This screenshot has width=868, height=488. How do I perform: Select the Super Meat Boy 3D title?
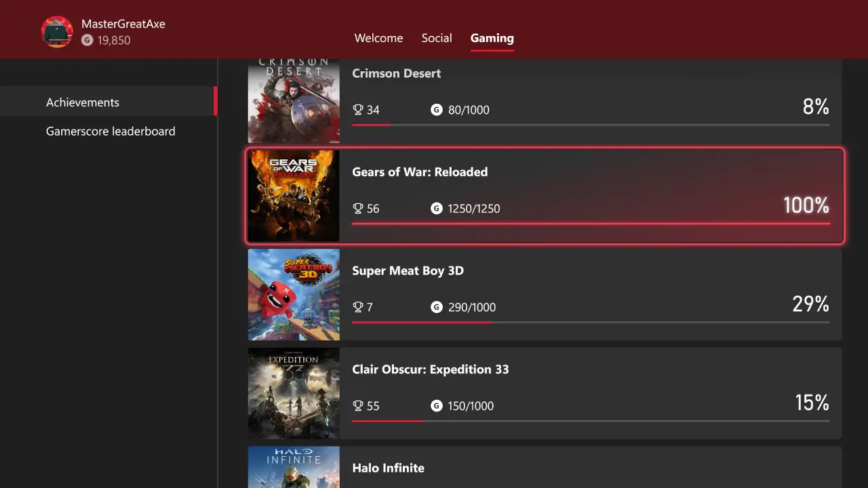tap(408, 270)
